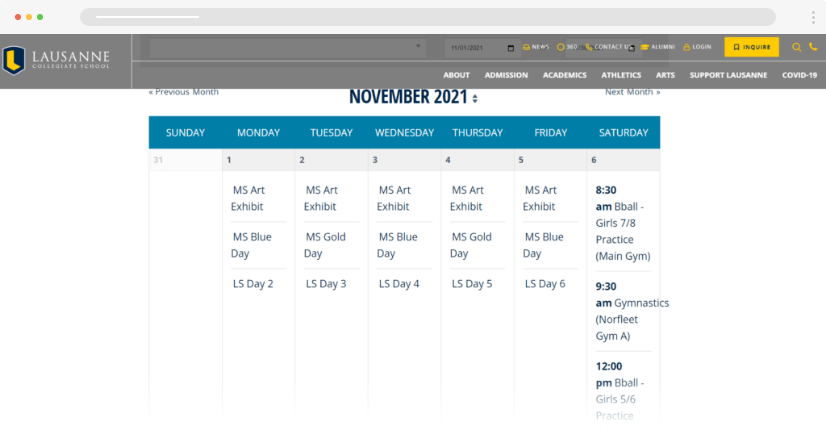Open the calendar picker icon in date field

(511, 48)
